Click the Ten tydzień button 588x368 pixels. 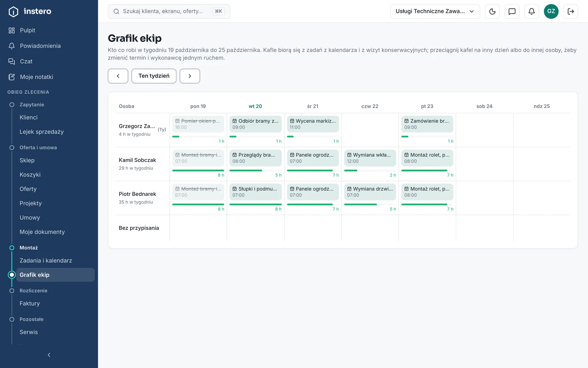(154, 76)
